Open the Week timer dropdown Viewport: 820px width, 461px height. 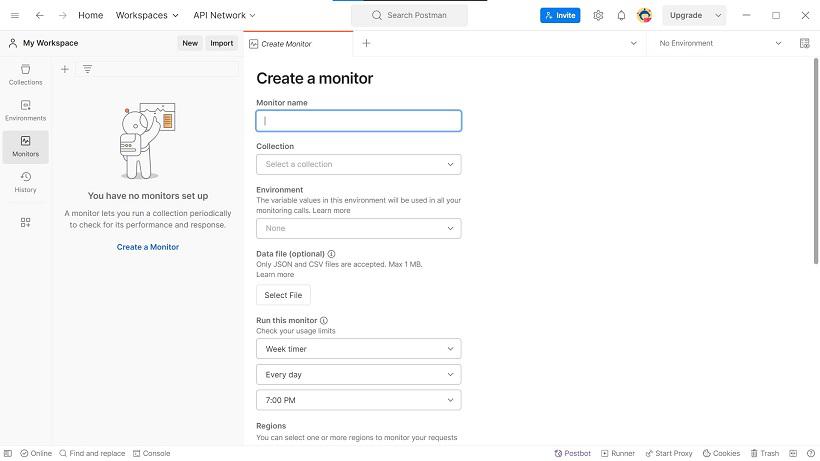coord(359,349)
